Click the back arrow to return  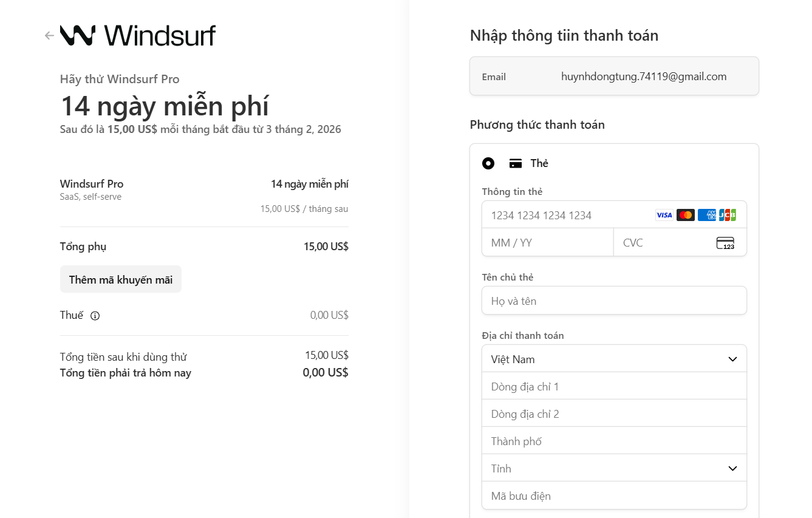[x=49, y=35]
